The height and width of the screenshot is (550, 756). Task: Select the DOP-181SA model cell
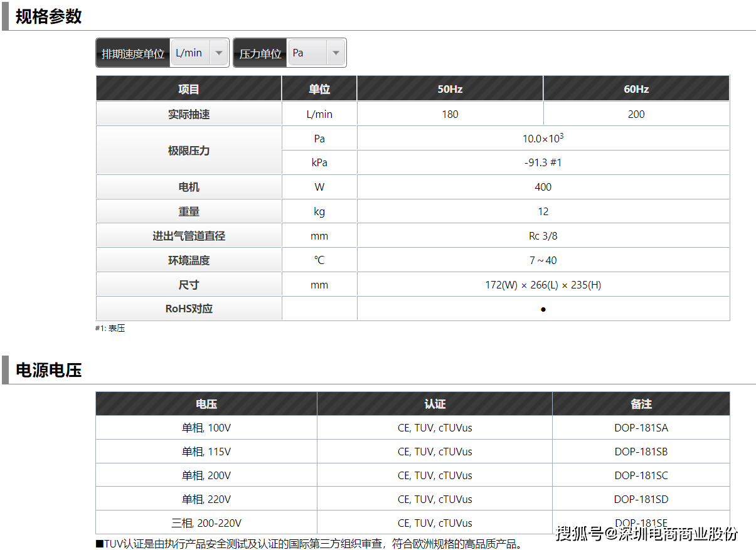(641, 428)
